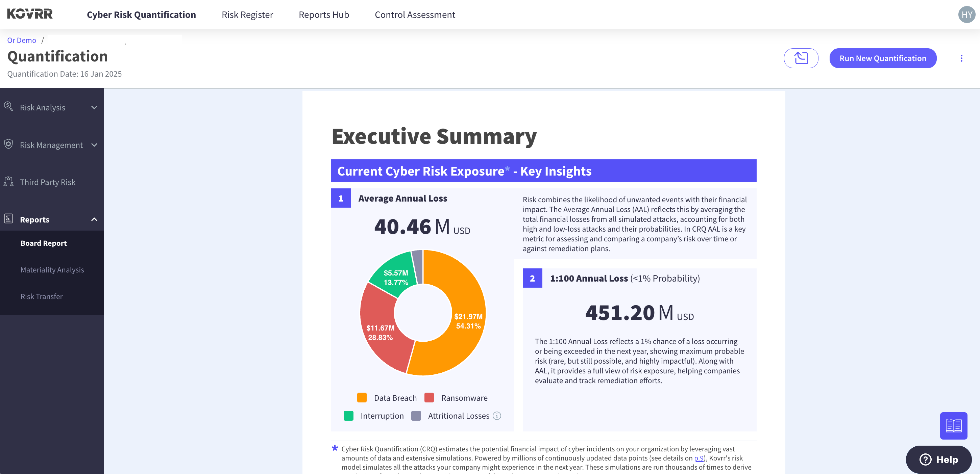Expand the Risk Analysis section chevron
Viewport: 980px width, 474px height.
[x=94, y=108]
